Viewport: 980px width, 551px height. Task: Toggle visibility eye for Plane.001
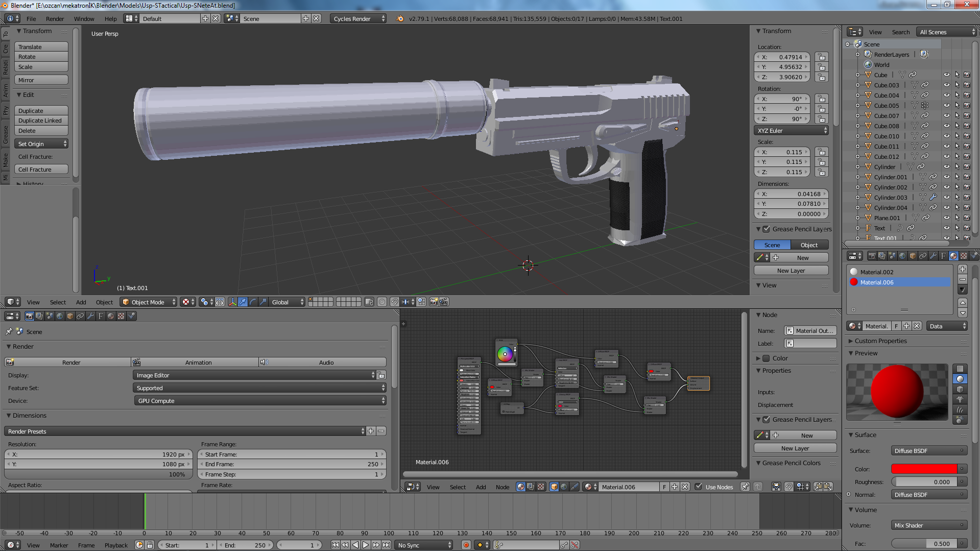coord(946,218)
